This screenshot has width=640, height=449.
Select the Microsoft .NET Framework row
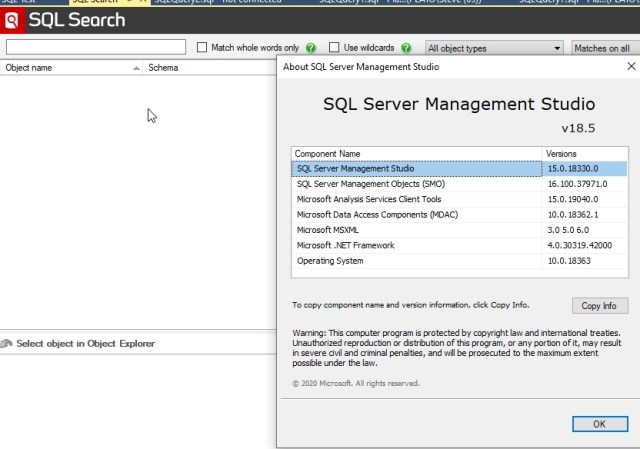click(x=416, y=245)
